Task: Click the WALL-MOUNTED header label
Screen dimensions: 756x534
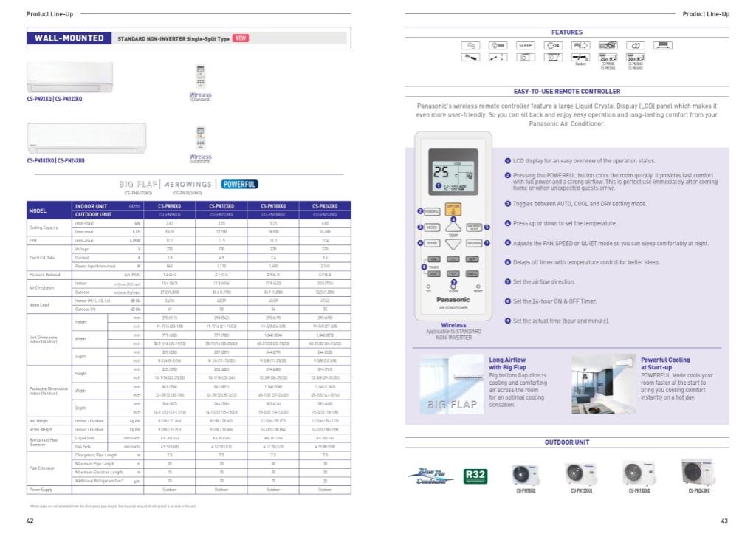Action: [68, 38]
